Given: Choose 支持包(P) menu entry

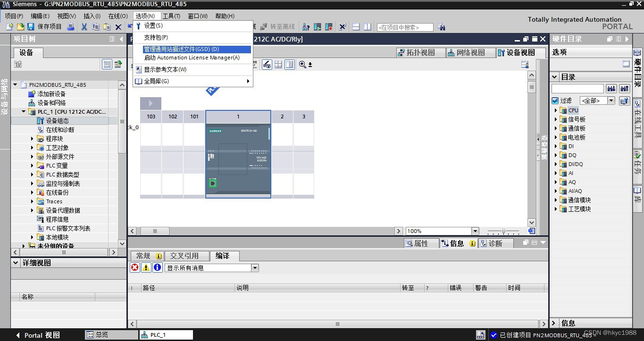Looking at the screenshot, I should tap(193, 37).
